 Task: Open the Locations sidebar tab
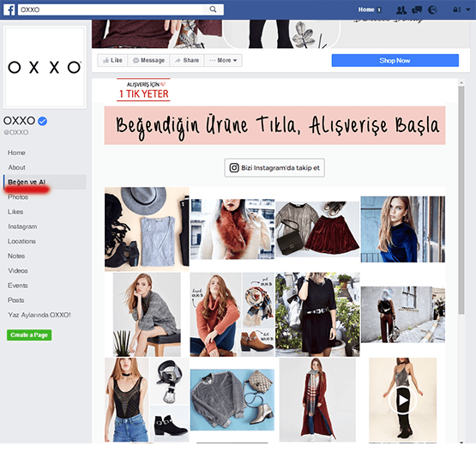click(x=21, y=241)
